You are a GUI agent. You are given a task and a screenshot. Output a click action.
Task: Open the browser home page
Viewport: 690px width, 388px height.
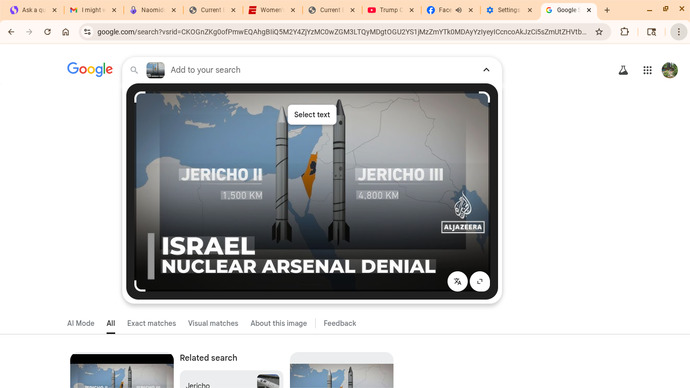tap(66, 32)
